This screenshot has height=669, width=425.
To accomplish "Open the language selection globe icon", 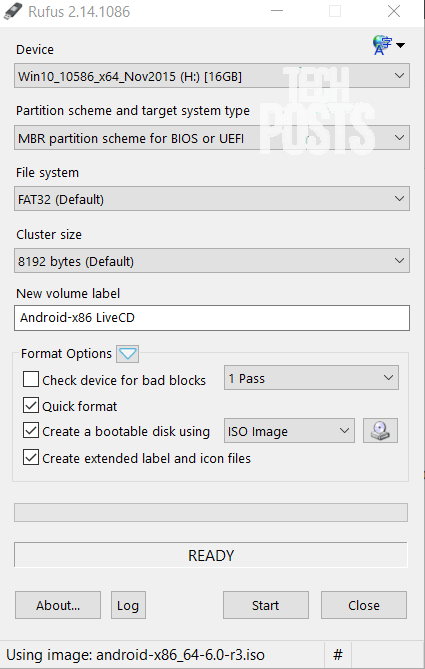I will [x=388, y=45].
